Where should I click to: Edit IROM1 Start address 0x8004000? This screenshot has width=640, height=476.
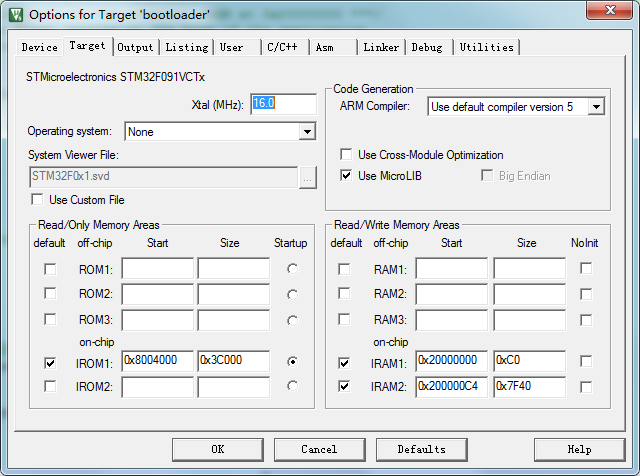(158, 361)
